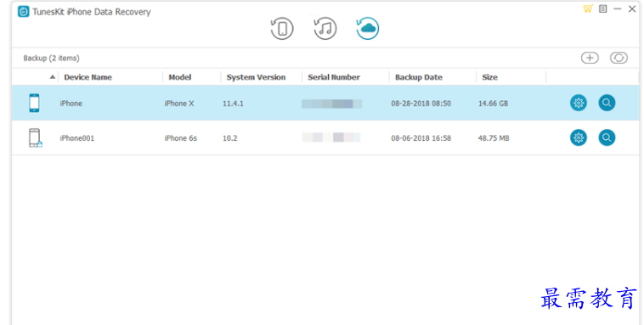Click the 14.66 GB size cell

pos(493,104)
